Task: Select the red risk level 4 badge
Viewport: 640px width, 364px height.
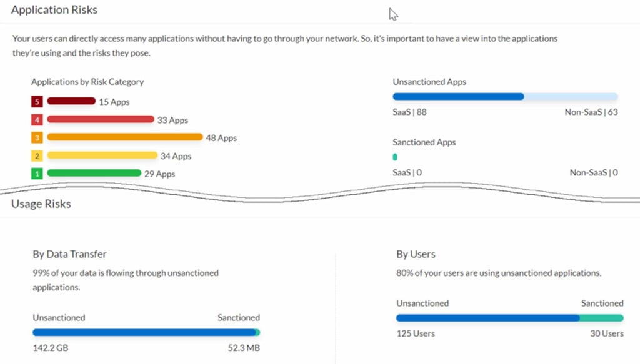Action: 37,119
